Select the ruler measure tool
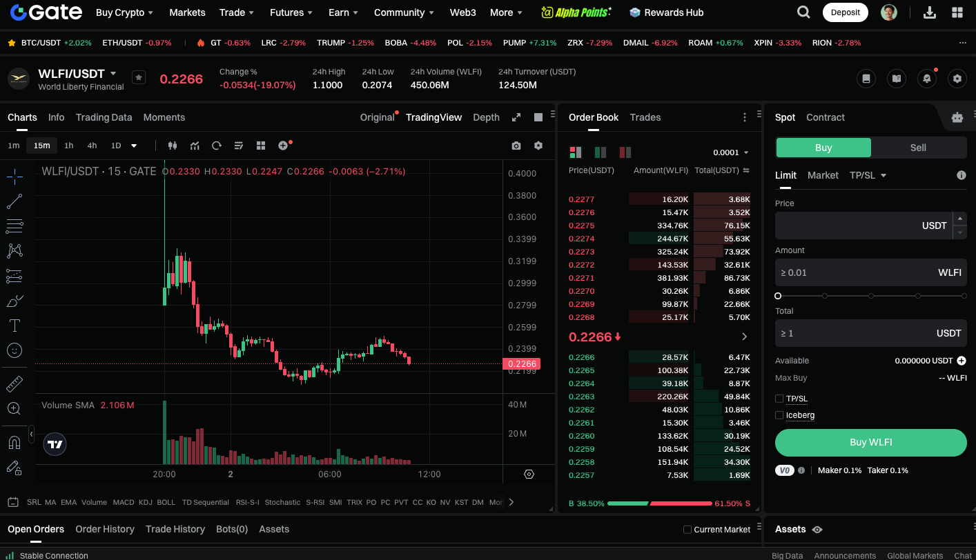 (14, 383)
